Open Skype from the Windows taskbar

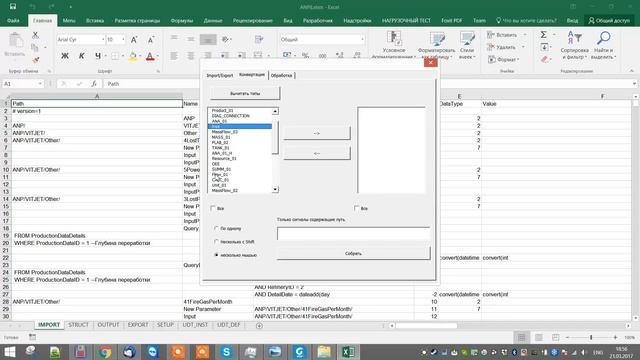click(227, 352)
